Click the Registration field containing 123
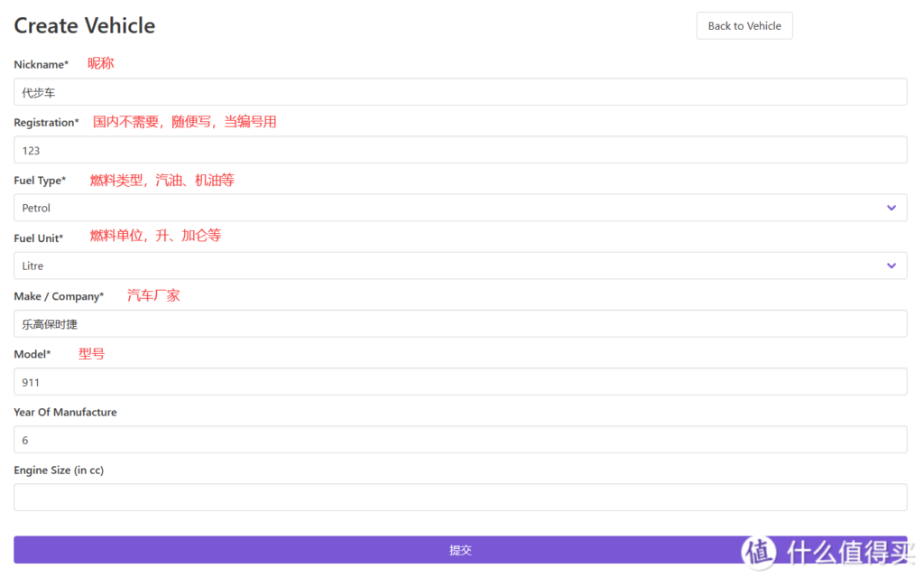The image size is (924, 578). pos(460,150)
